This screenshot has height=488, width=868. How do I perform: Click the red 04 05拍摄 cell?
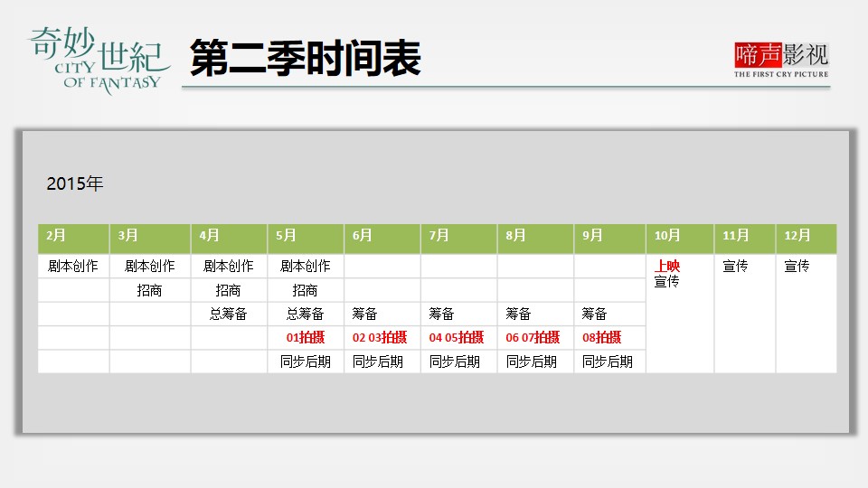tap(459, 337)
